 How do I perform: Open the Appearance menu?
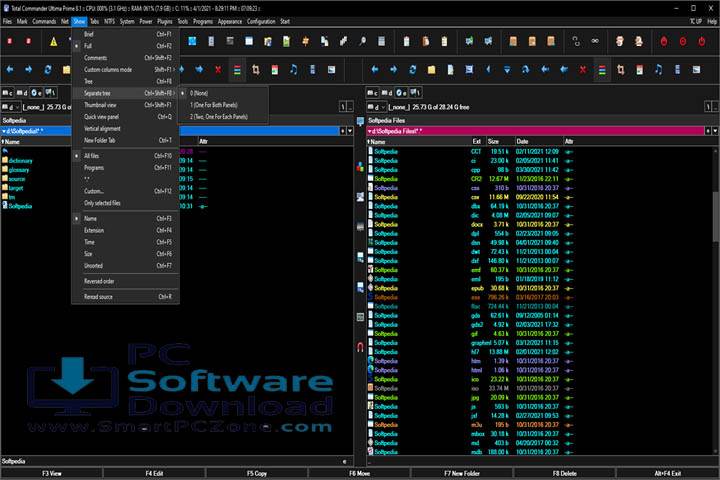(x=230, y=21)
